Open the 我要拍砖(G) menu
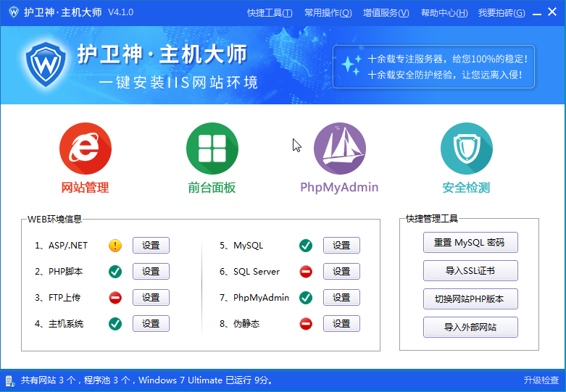 502,13
